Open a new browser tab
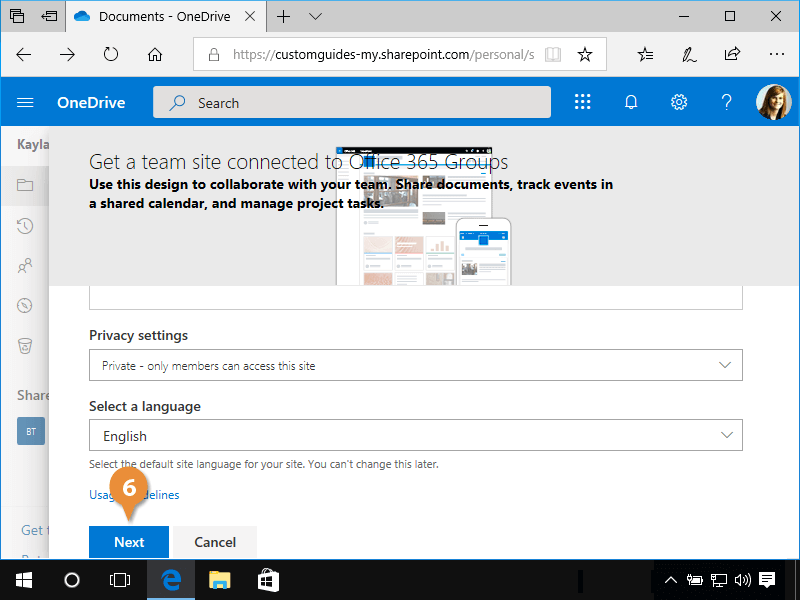Screen dimensions: 800x600 (x=284, y=16)
